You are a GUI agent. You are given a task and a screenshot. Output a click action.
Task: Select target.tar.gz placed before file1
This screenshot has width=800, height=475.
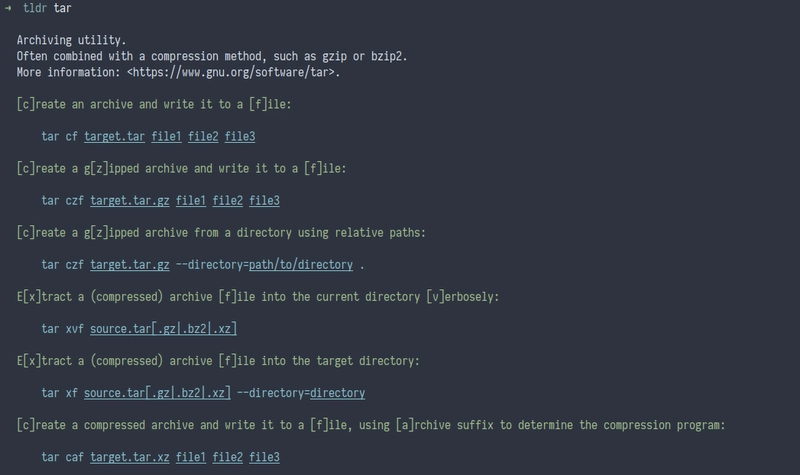coord(127,200)
